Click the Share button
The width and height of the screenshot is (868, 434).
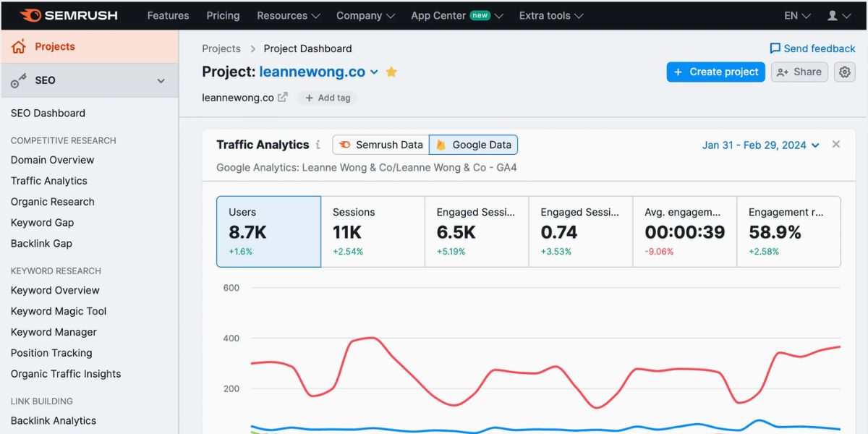(x=799, y=72)
